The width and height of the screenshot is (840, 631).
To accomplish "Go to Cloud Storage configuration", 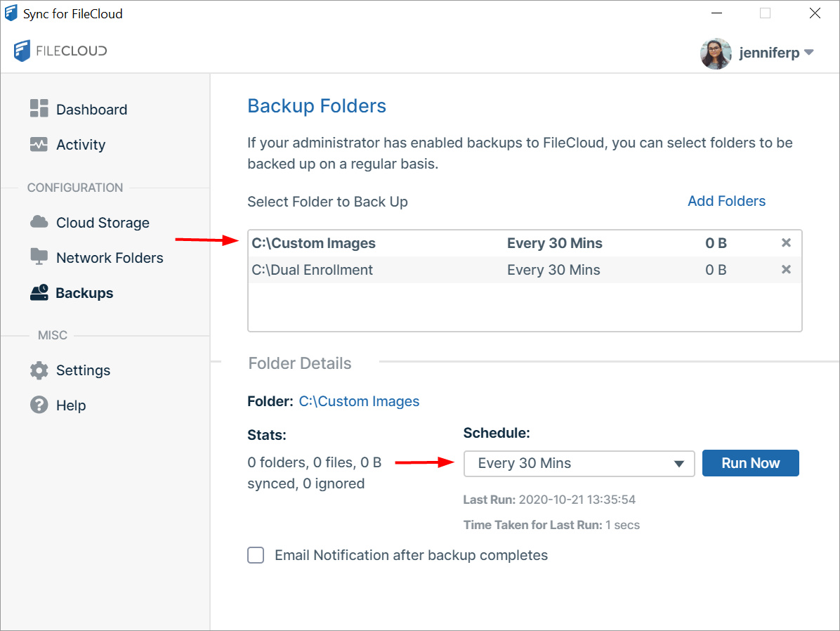I will (x=103, y=223).
